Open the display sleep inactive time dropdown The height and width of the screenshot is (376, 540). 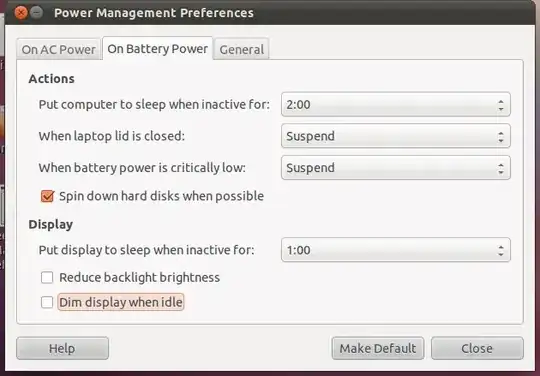coord(396,250)
